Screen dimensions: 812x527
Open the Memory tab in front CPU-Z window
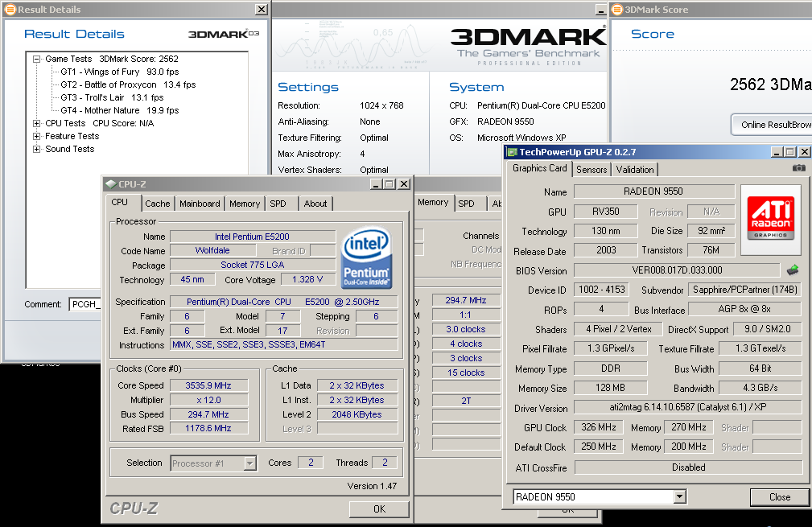click(245, 204)
